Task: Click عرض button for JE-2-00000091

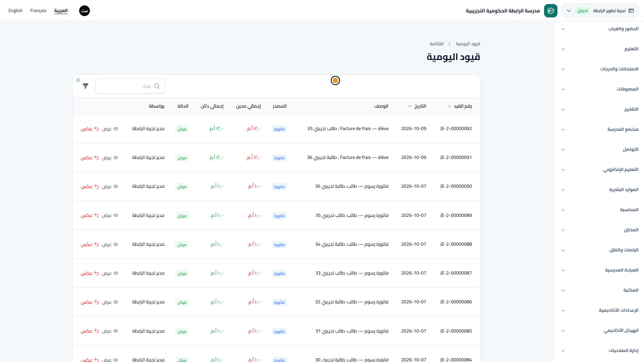Action: (110, 158)
